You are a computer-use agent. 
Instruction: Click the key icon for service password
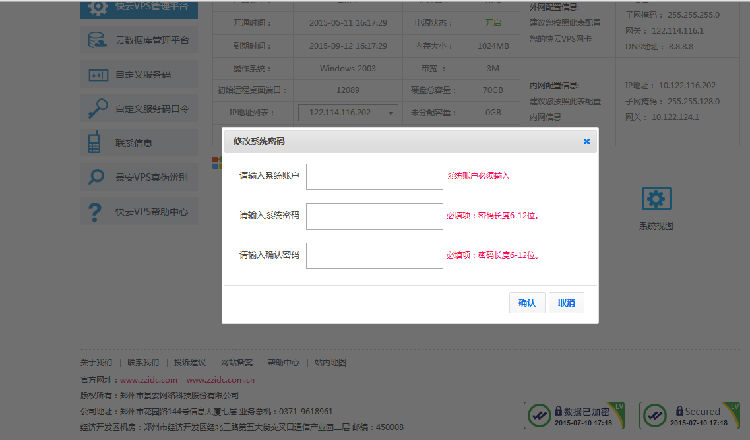click(x=96, y=108)
